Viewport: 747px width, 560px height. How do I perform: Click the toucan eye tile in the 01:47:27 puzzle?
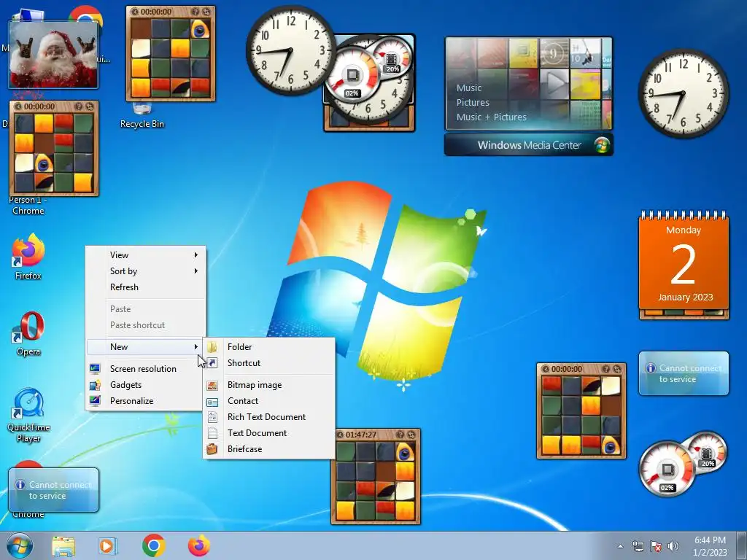404,452
